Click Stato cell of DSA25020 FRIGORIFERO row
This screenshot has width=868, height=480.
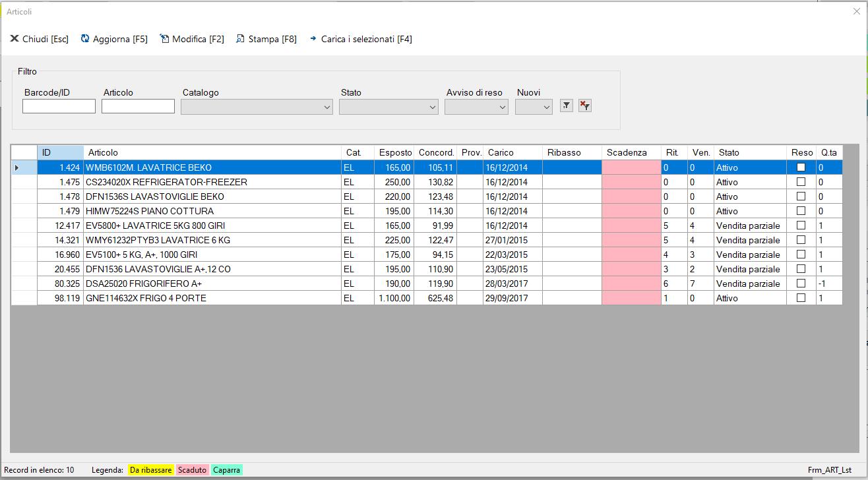[751, 284]
